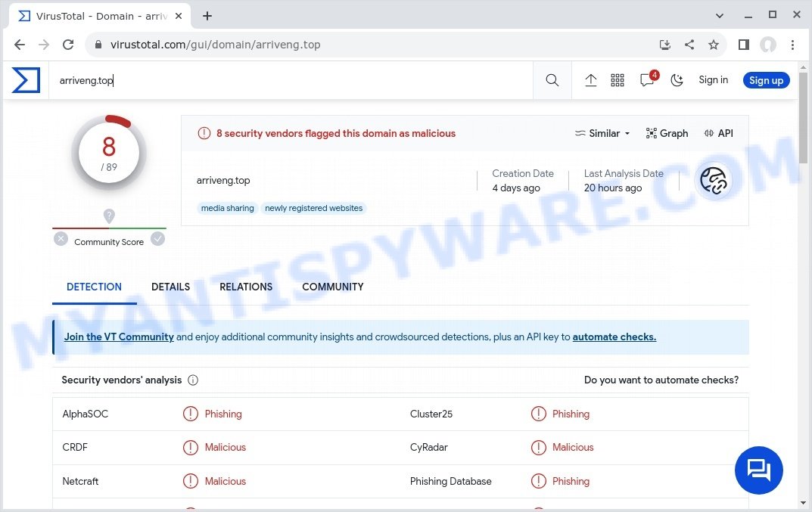Click the scrollbar down arrow
The width and height of the screenshot is (812, 512).
click(x=803, y=503)
